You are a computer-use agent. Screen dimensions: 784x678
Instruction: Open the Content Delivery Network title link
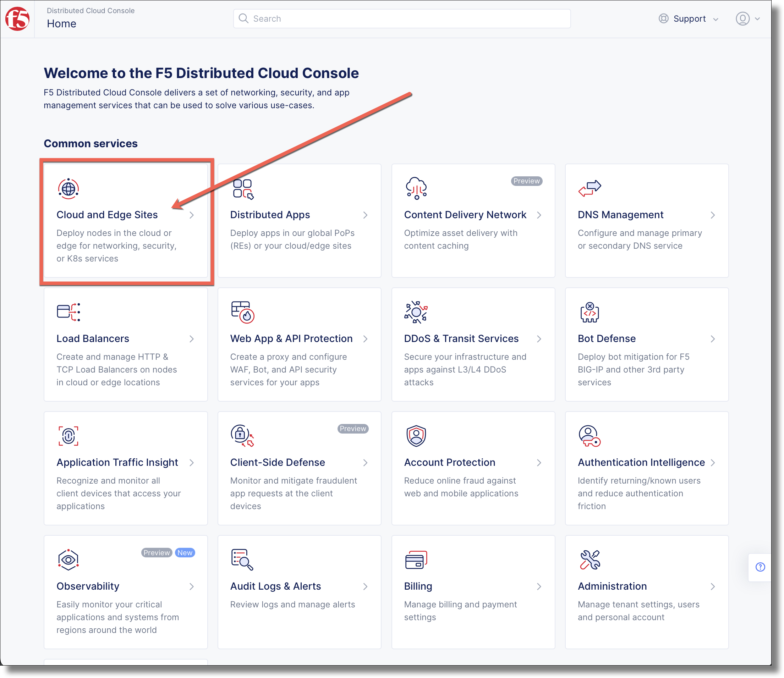click(x=465, y=215)
